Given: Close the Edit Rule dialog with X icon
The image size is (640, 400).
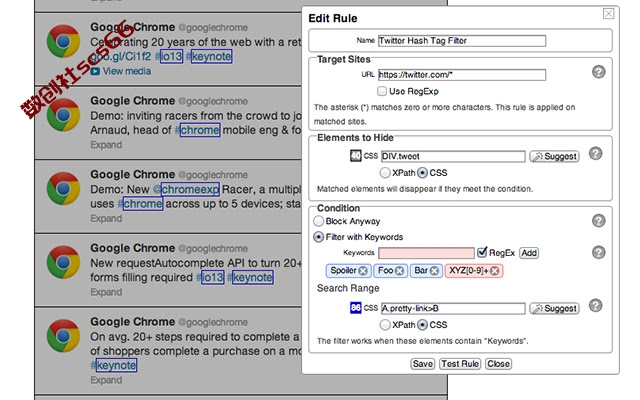Looking at the screenshot, I should [608, 13].
